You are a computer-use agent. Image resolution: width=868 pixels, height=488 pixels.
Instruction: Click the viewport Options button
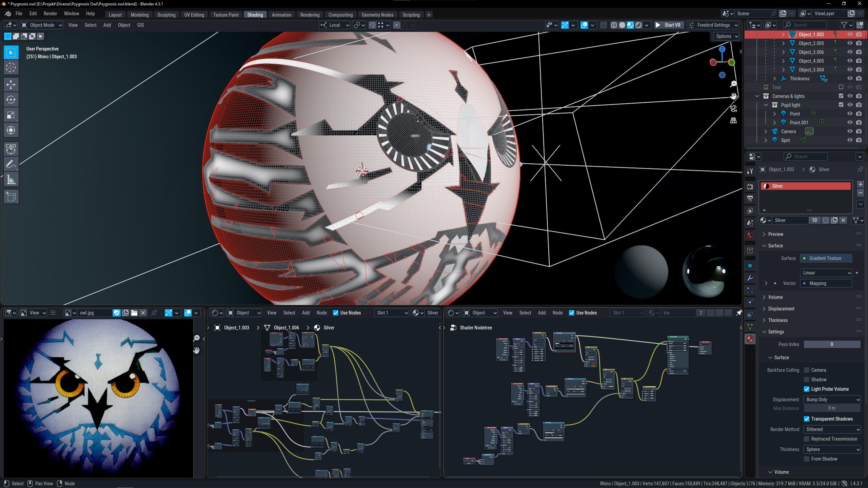click(726, 36)
